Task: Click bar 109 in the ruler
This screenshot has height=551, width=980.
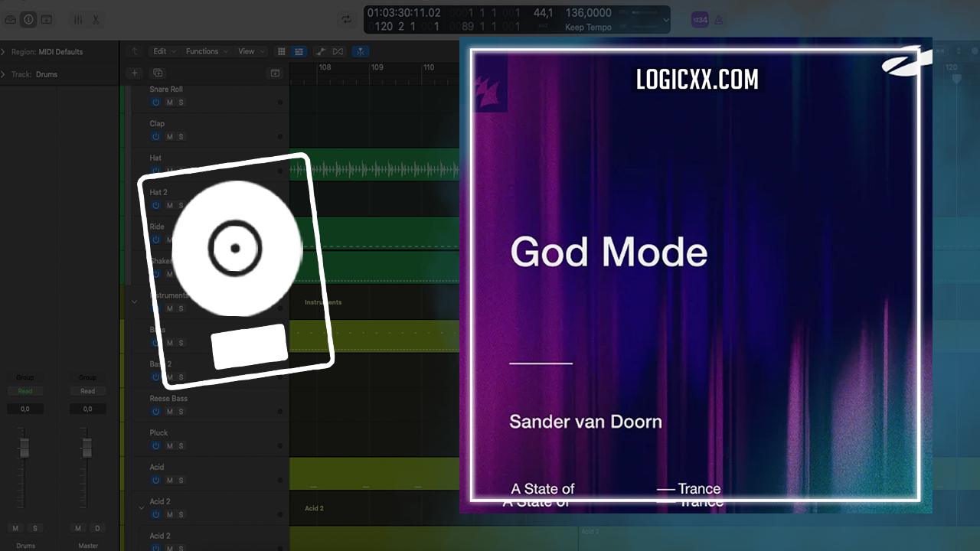Action: [377, 67]
